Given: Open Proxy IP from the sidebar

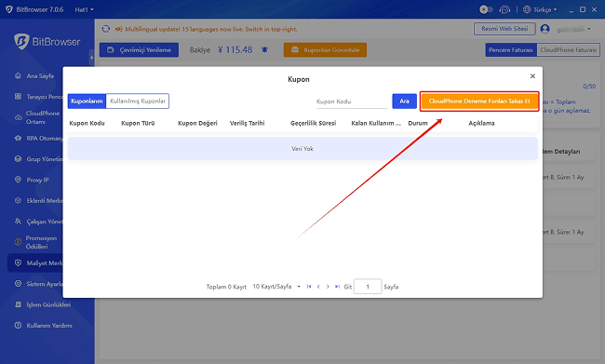Looking at the screenshot, I should point(37,180).
